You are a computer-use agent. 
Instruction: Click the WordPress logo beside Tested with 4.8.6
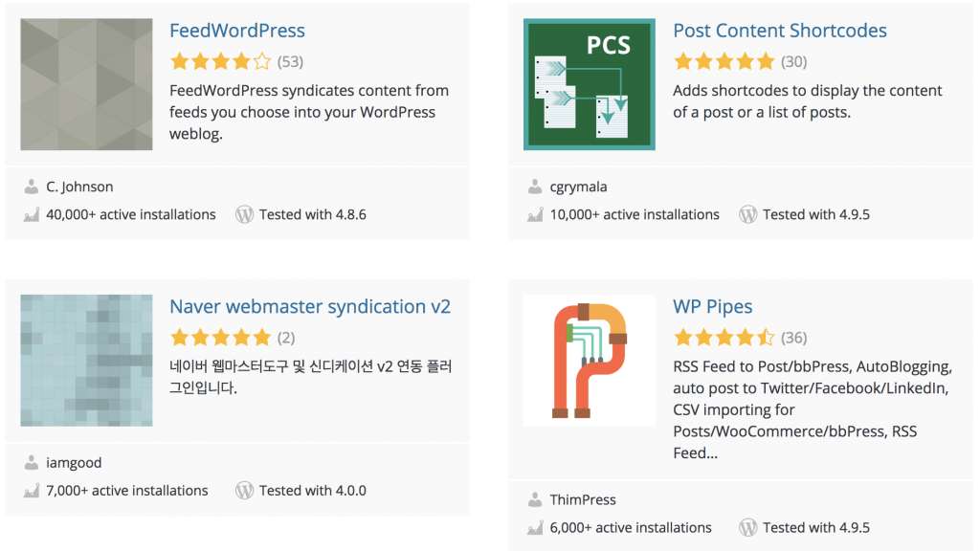[245, 215]
